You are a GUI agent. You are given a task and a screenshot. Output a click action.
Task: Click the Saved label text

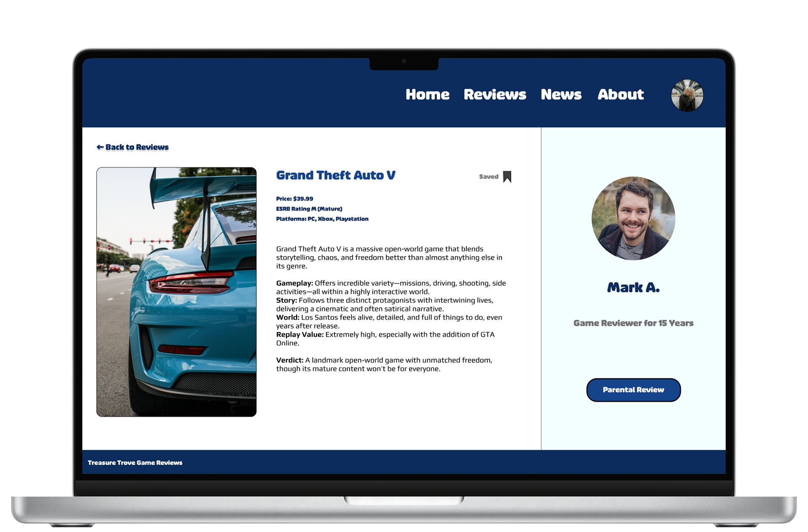pyautogui.click(x=489, y=177)
